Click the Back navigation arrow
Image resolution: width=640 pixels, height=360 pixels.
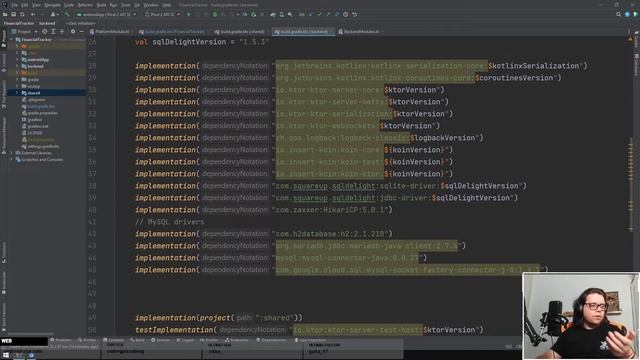[33, 14]
